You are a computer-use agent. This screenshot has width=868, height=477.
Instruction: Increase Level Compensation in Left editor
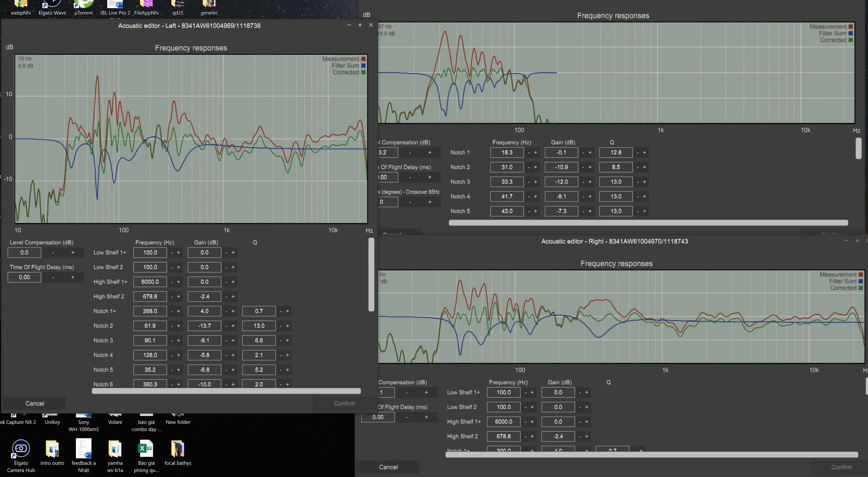(73, 252)
